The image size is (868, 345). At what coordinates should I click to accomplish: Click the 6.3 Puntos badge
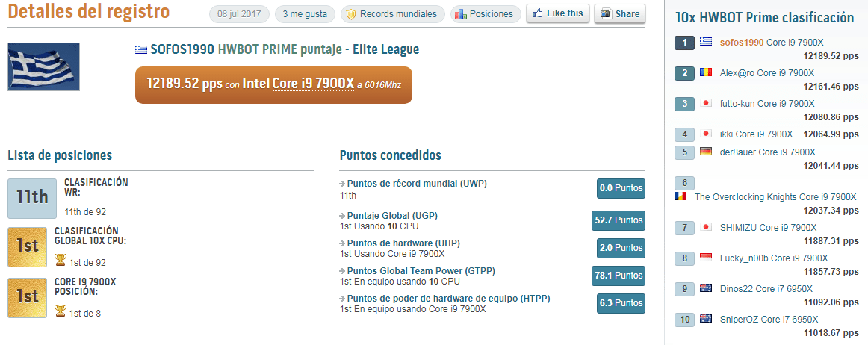(621, 303)
